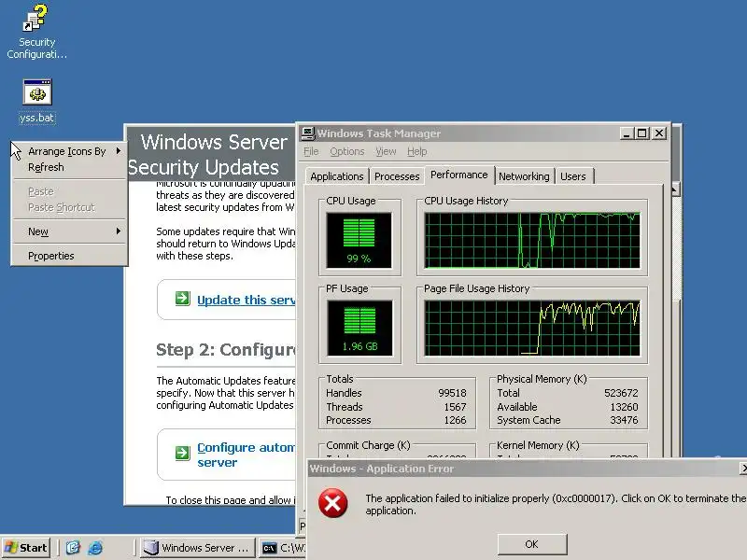Choose Properties from the desktop context menu
The image size is (747, 560).
coord(69,256)
